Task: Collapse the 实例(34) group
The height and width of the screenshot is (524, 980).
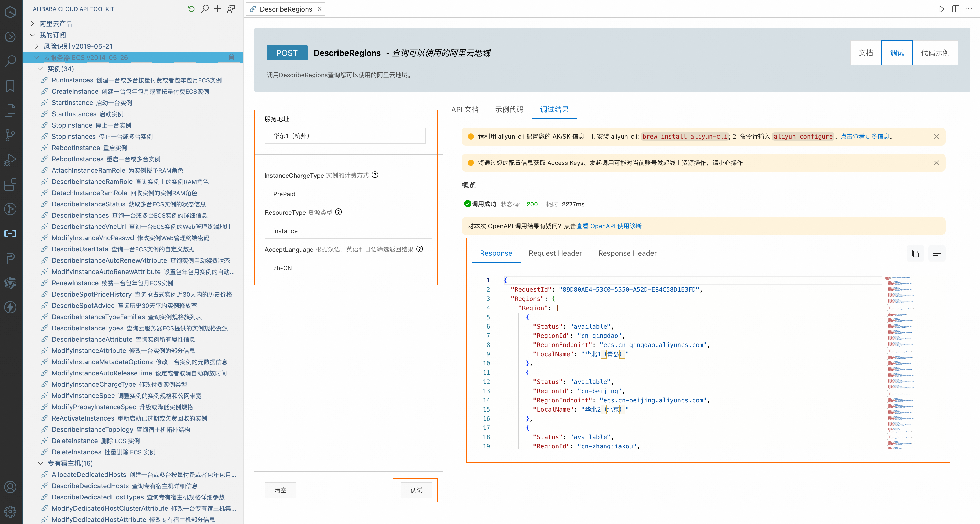Action: click(41, 69)
